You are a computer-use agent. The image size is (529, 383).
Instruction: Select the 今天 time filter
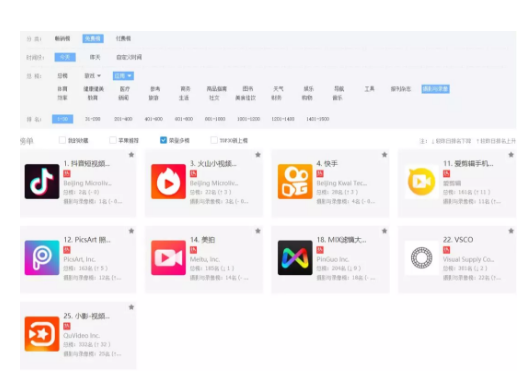pos(65,57)
